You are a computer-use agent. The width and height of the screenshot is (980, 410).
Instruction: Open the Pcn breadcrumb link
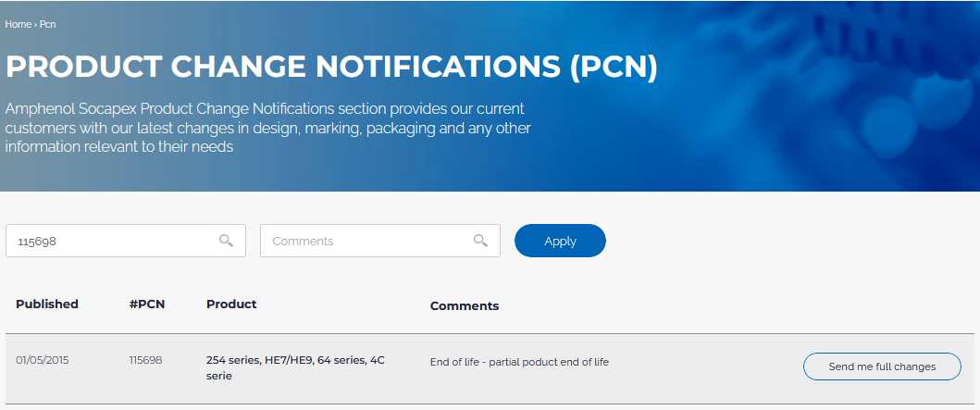point(48,24)
